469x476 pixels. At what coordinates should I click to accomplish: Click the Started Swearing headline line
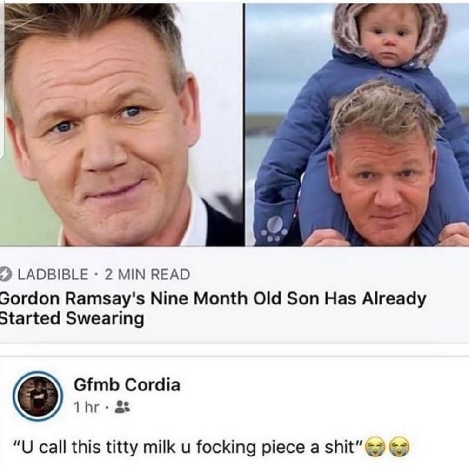tap(72, 319)
